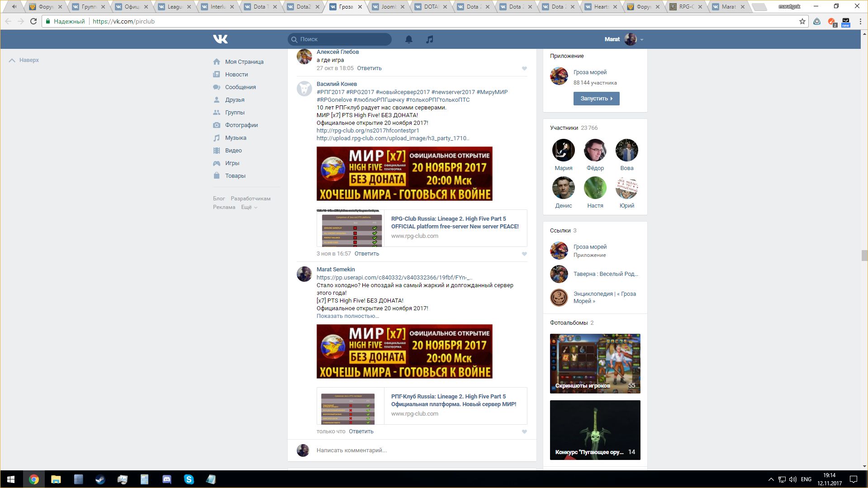Click the network icon in the system tray

pyautogui.click(x=782, y=479)
